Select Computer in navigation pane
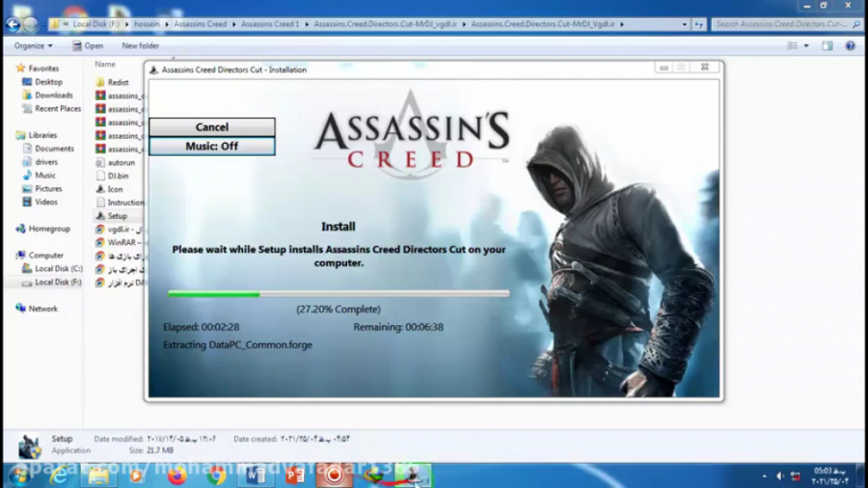Viewport: 868px width, 488px height. pyautogui.click(x=45, y=255)
